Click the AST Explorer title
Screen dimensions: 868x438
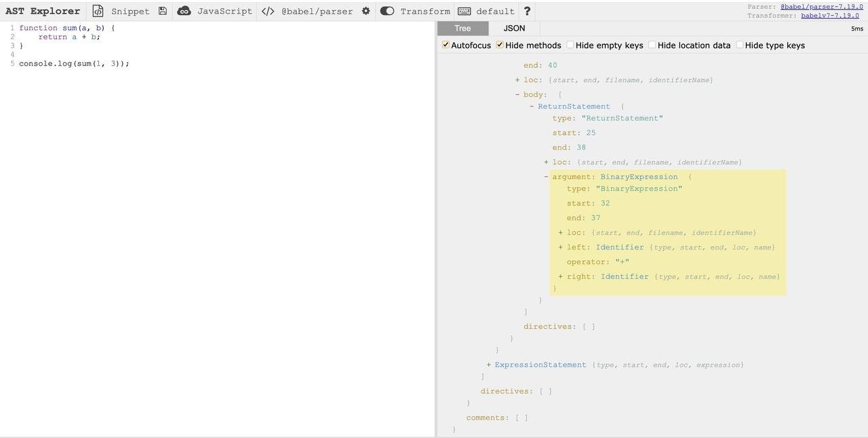click(43, 11)
